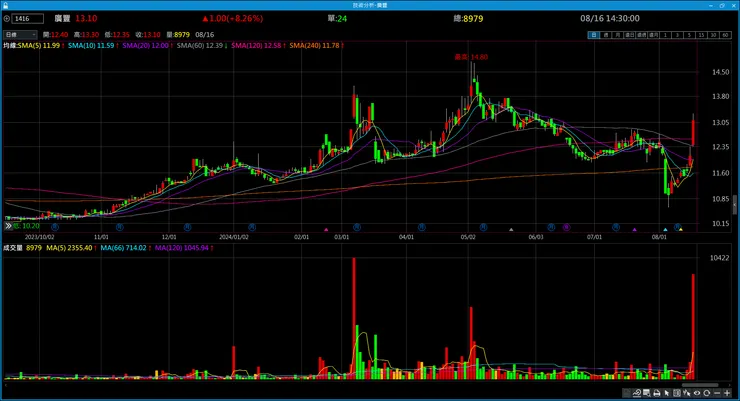This screenshot has height=401, width=740.
Task: Click the gray triangle marker before 06/03
Action: (x=511, y=230)
